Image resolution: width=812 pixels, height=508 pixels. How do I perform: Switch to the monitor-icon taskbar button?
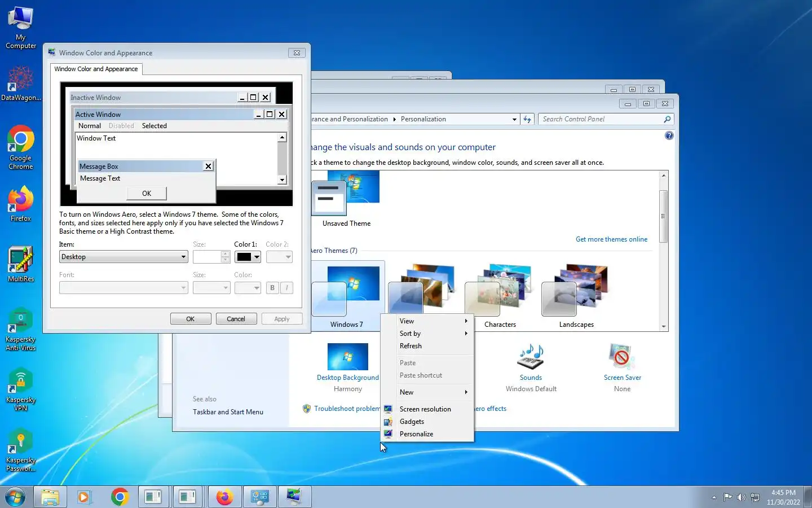pyautogui.click(x=294, y=497)
